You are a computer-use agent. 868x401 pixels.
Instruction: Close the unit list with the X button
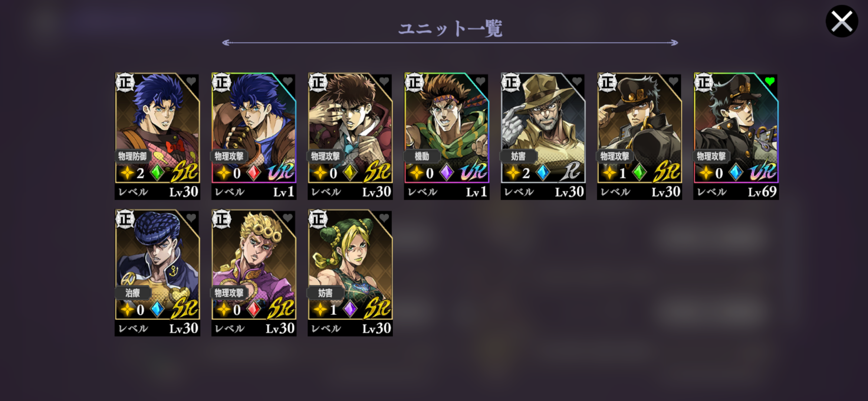click(x=842, y=22)
